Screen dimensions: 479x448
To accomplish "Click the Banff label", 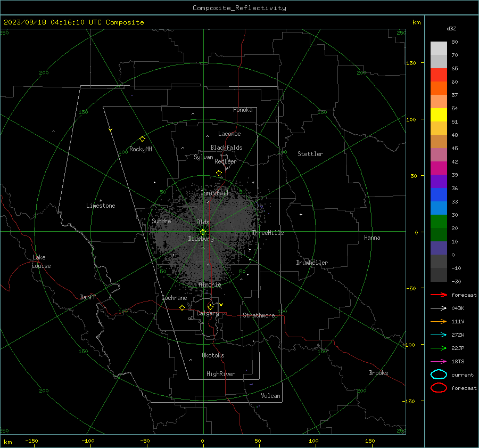I will coord(88,297).
